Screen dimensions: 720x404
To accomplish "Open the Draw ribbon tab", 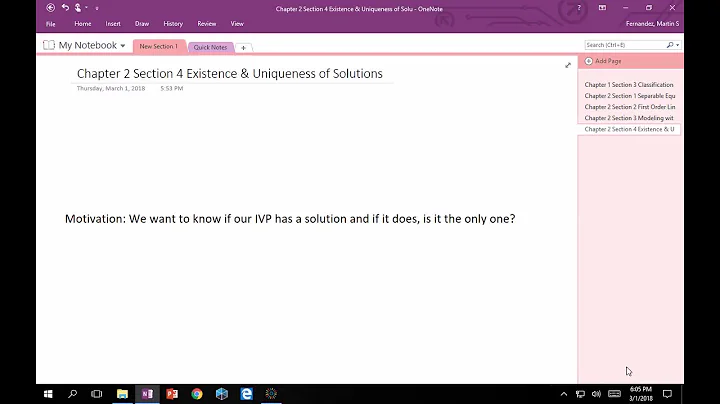I will (142, 24).
